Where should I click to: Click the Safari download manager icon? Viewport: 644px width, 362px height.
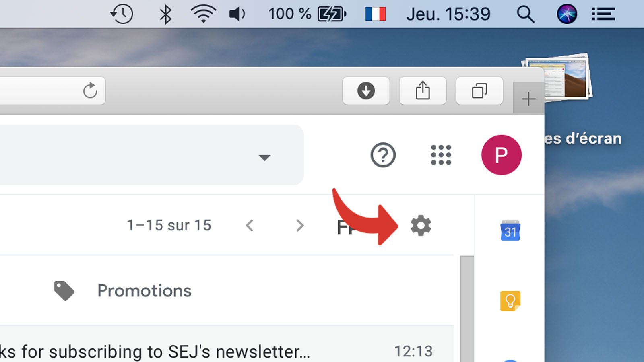tap(365, 91)
